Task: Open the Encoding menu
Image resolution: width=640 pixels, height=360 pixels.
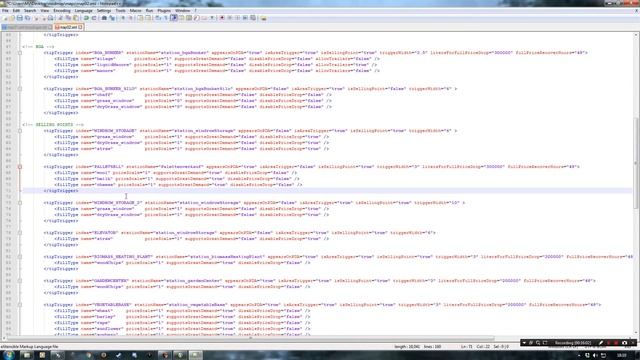Action: point(62,11)
